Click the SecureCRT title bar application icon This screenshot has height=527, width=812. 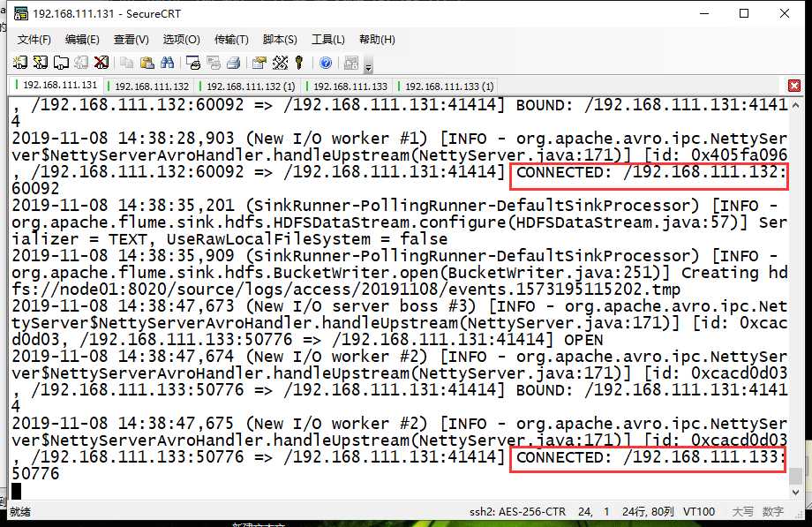(20, 13)
